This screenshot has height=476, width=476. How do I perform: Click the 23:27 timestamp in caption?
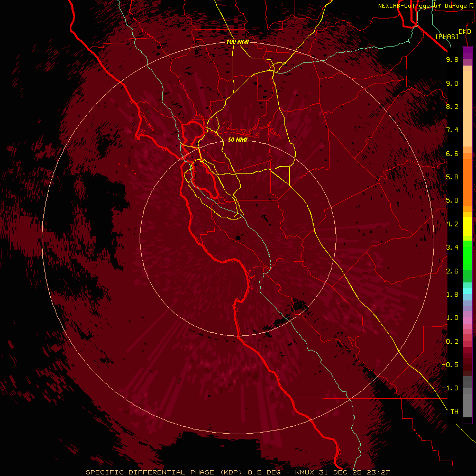(380, 472)
